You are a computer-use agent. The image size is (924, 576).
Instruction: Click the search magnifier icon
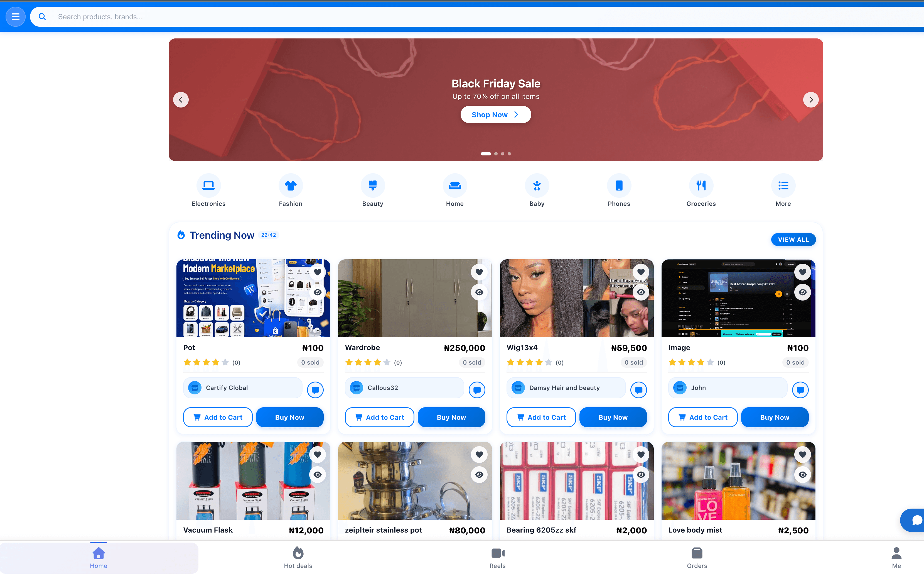point(42,17)
